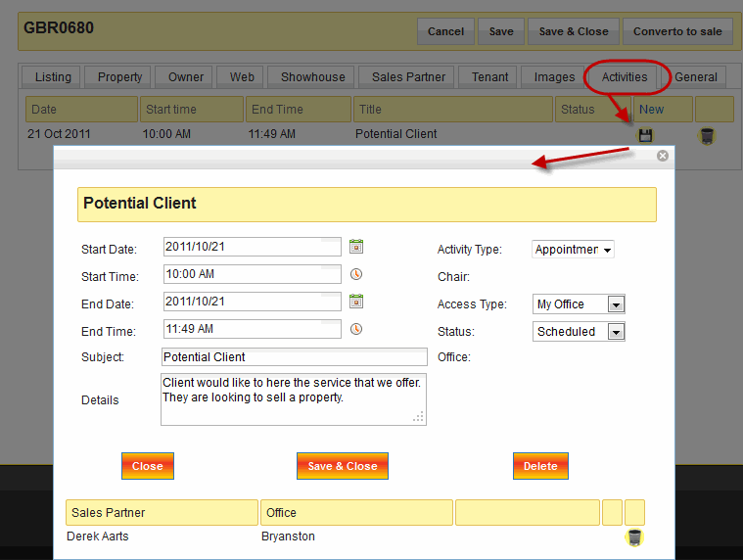Click the save disk icon under New column
Viewport: 743px width, 560px height.
click(645, 135)
